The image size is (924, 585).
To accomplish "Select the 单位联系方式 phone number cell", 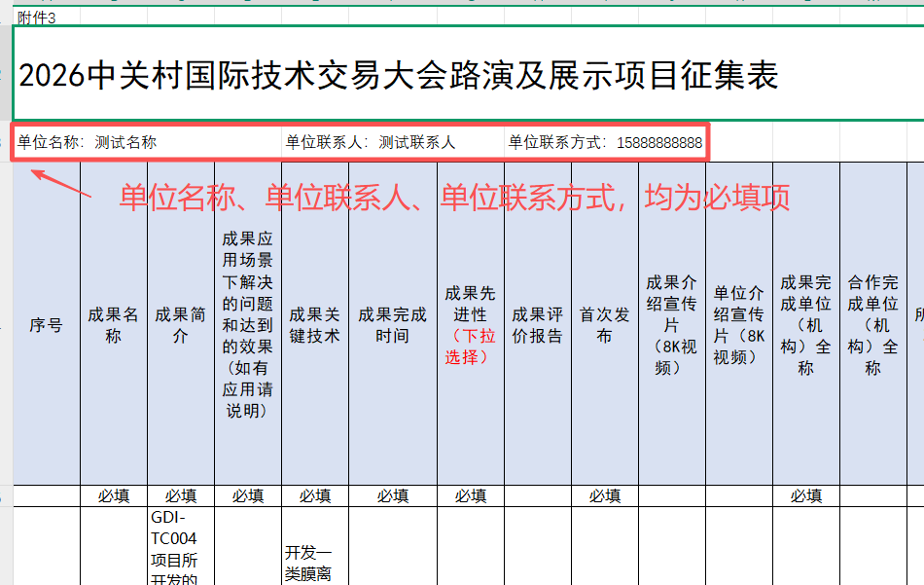I will pos(605,143).
